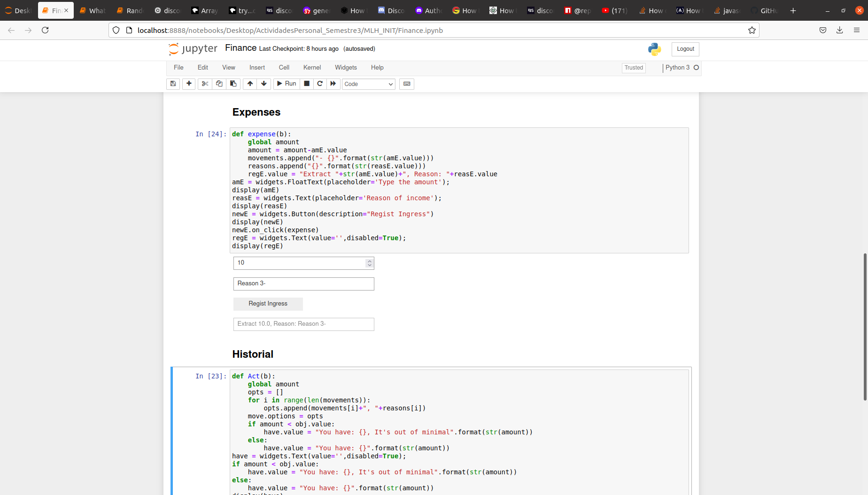The height and width of the screenshot is (495, 868).
Task: Click the Python logo icon
Action: click(654, 49)
